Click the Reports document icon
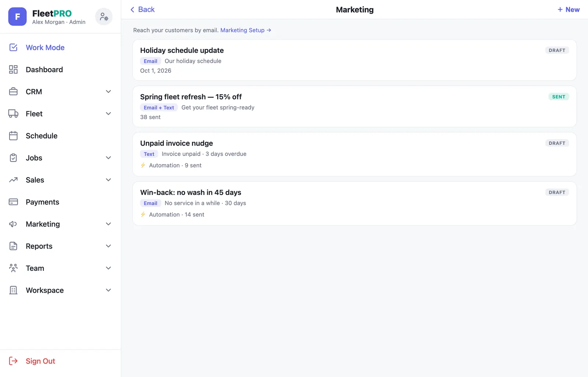This screenshot has height=377, width=588. (x=13, y=246)
